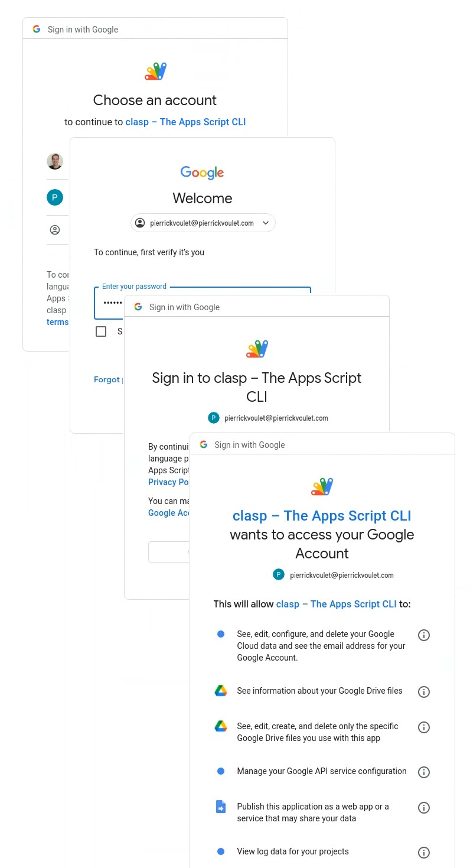Click the web app publish icon in permissions list
The width and height of the screenshot is (470, 868).
pos(220,807)
